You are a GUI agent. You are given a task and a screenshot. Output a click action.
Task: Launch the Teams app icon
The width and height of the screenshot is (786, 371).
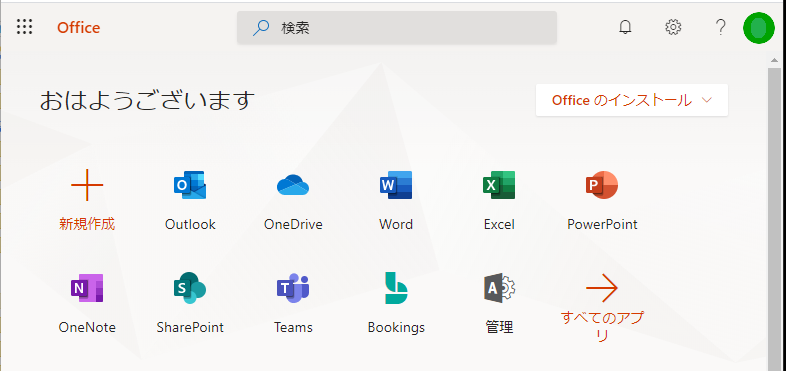click(x=293, y=288)
